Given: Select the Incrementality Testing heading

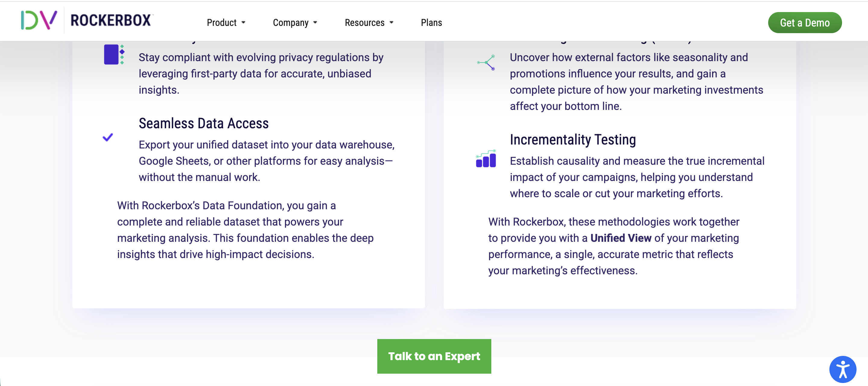Looking at the screenshot, I should pyautogui.click(x=572, y=140).
